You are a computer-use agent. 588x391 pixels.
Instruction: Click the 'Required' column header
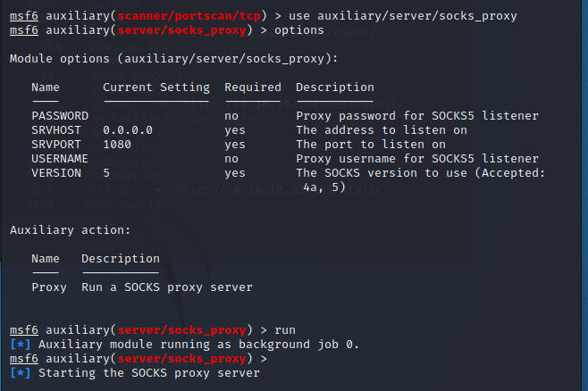pyautogui.click(x=252, y=87)
